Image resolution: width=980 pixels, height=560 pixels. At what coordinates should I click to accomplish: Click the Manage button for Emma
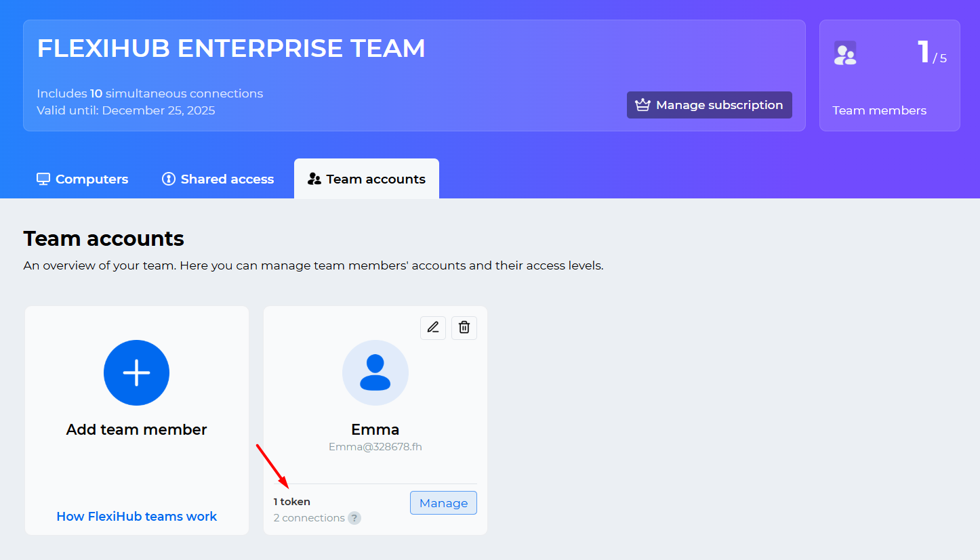pos(443,503)
